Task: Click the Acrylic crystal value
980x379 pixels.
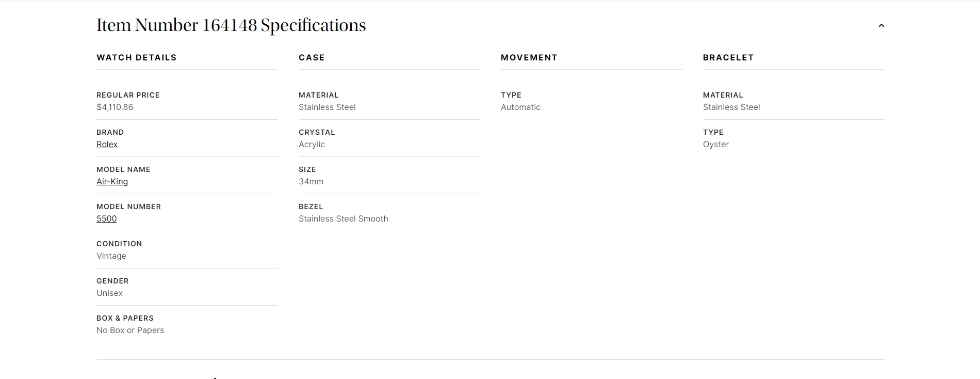Action: pos(312,145)
